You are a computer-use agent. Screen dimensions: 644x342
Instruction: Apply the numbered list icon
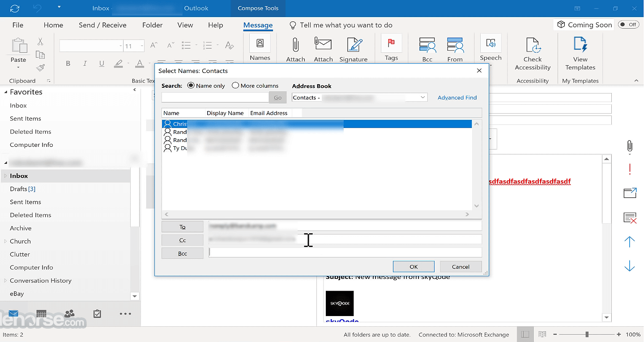coord(207,45)
